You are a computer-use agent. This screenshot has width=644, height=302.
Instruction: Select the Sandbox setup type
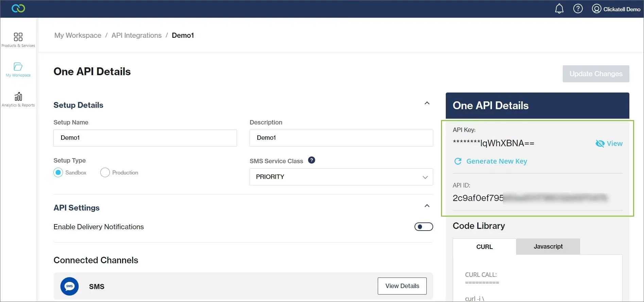pos(58,172)
